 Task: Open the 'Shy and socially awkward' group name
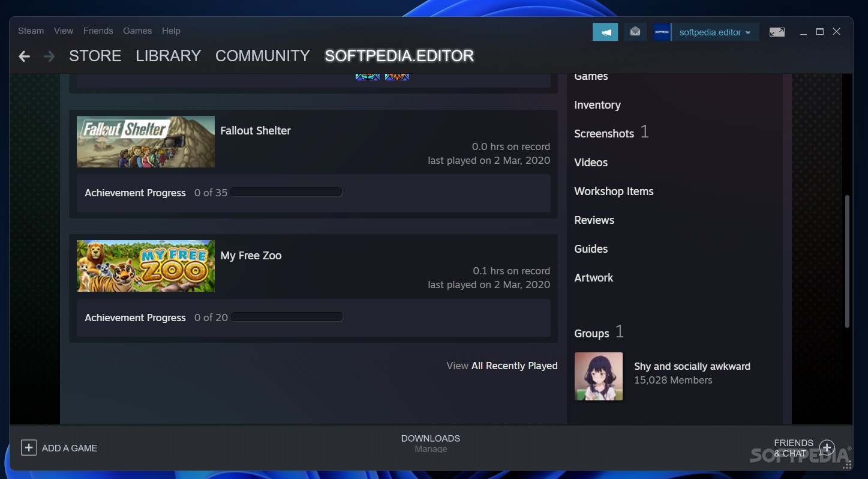(x=692, y=366)
